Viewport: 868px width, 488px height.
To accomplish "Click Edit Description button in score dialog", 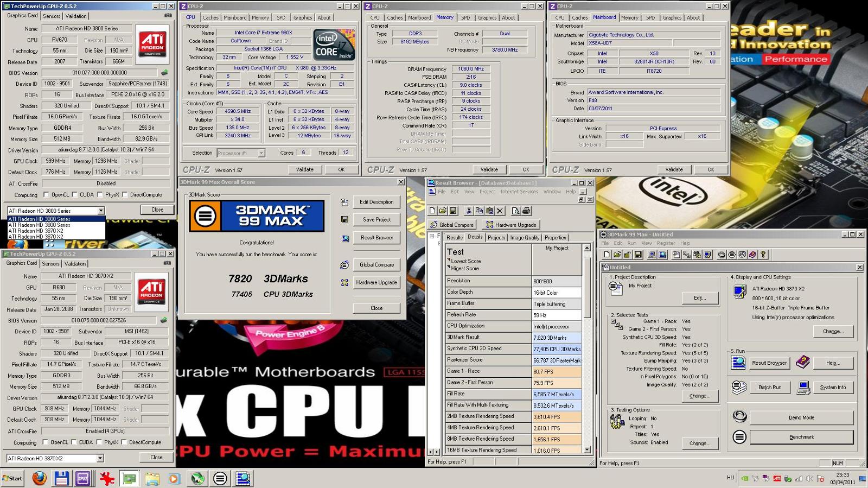I will coord(376,202).
